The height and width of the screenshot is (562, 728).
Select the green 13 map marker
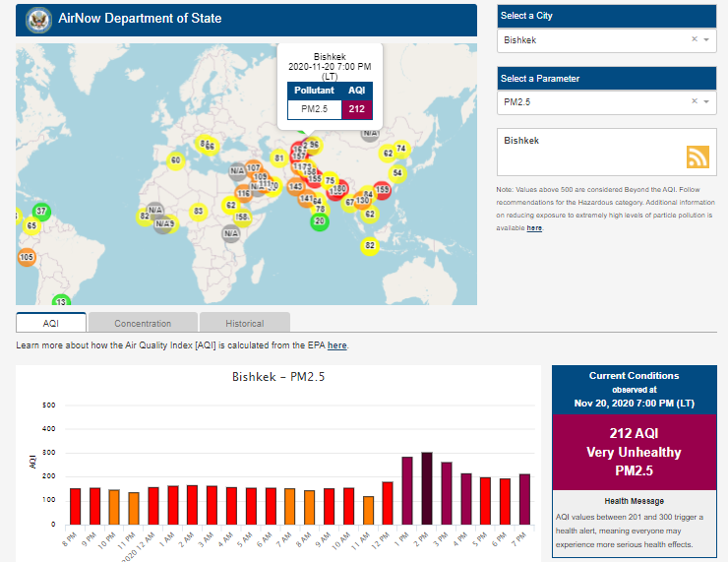[x=61, y=301]
